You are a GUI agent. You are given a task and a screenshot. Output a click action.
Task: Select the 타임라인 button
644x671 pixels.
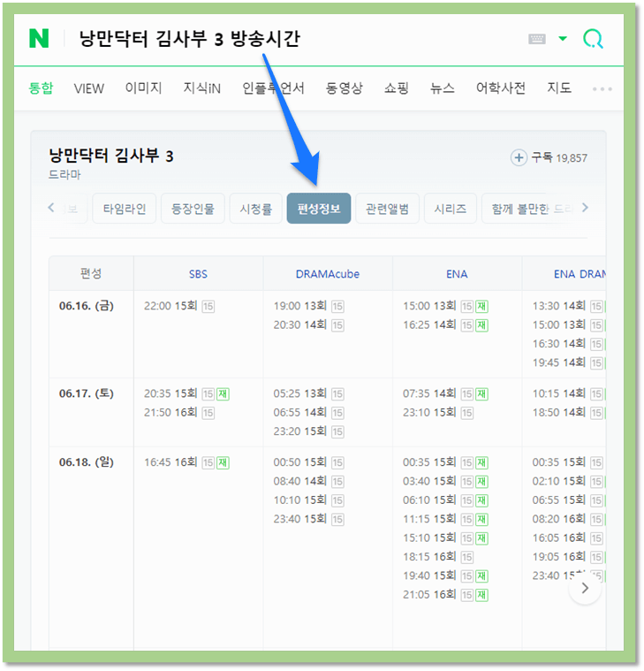click(124, 209)
